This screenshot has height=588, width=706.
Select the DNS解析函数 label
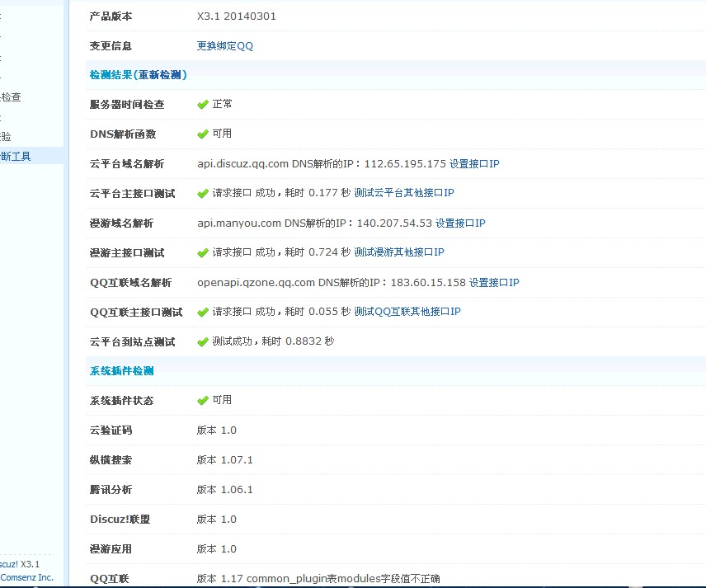123,134
